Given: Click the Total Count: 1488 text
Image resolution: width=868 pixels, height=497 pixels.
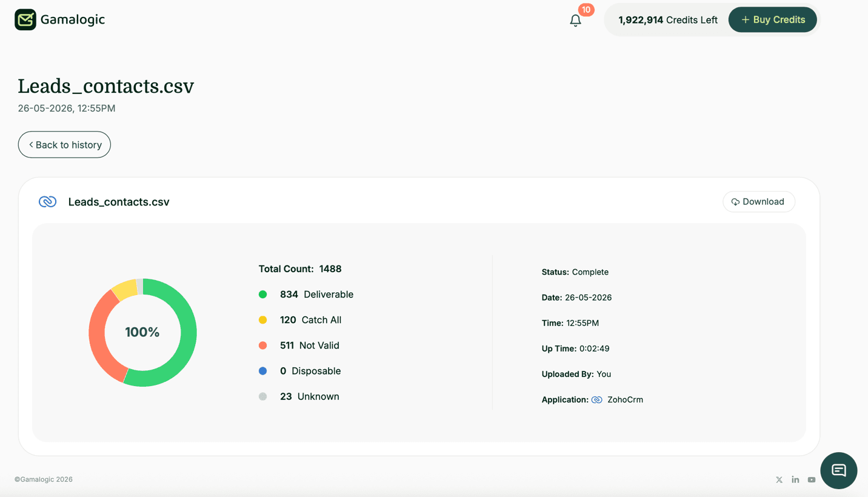Looking at the screenshot, I should 300,269.
